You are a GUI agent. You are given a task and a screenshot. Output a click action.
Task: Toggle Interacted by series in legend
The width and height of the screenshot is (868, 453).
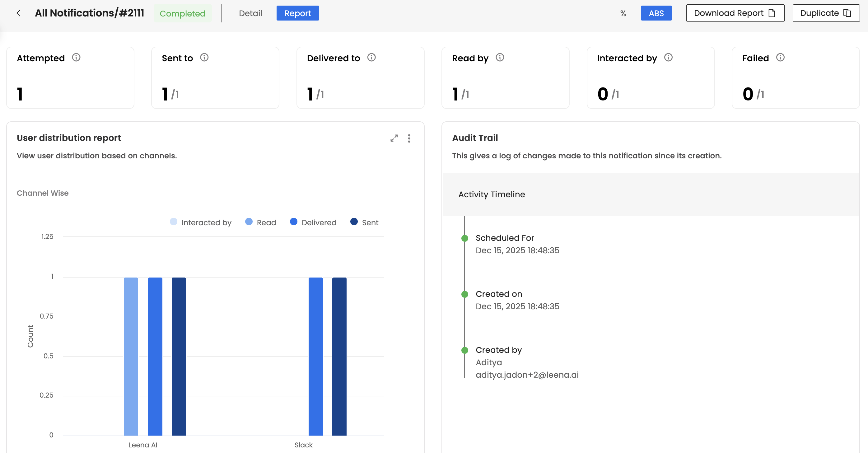[201, 222]
